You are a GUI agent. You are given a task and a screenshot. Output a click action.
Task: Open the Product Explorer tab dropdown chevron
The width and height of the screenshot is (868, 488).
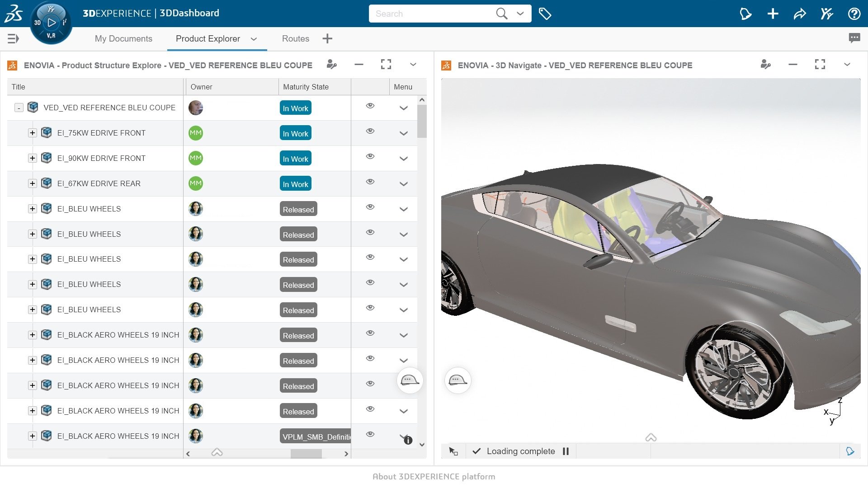click(x=254, y=39)
